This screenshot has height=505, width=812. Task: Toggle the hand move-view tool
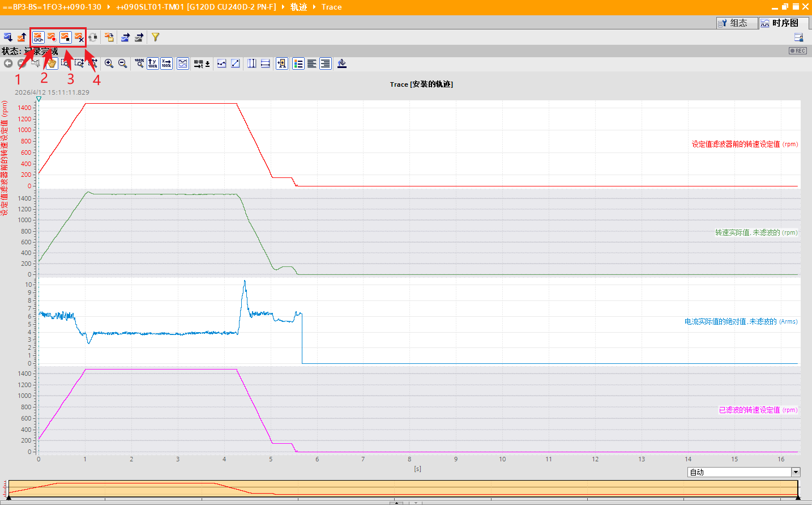pyautogui.click(x=52, y=63)
